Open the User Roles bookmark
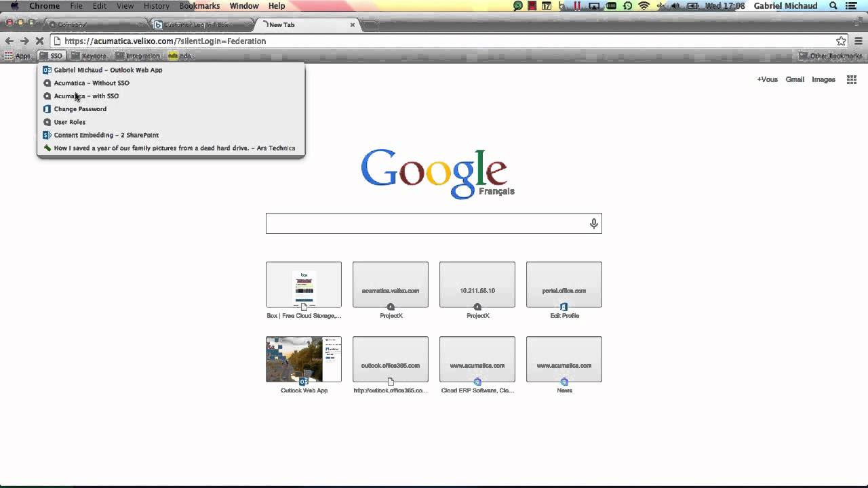This screenshot has height=488, width=868. point(171,122)
